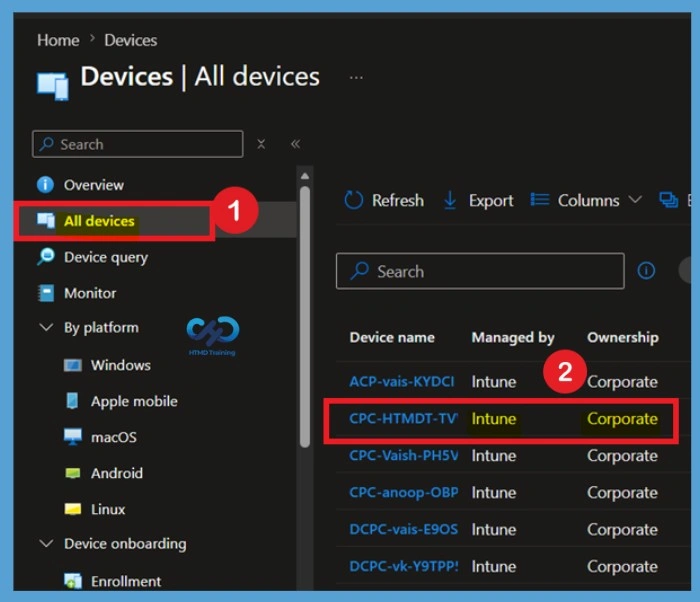Screen dimensions: 700x602
Task: Click Intune in the ACP-vais-KYDCI row
Action: click(493, 382)
